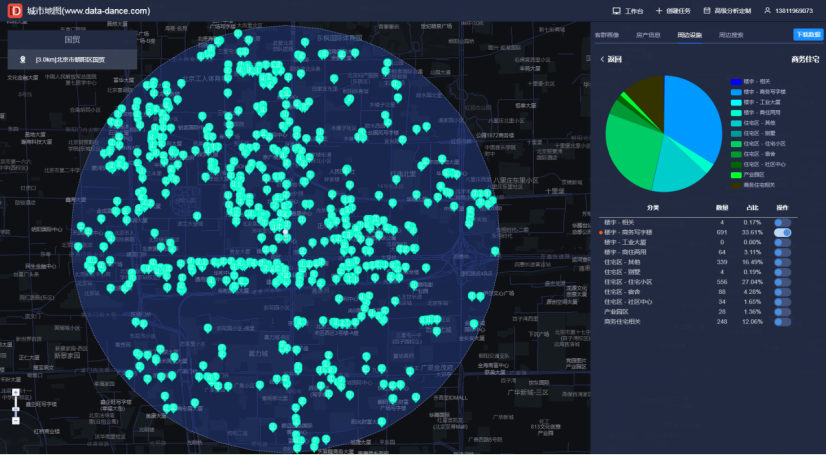Switch to the 周边搜索 tab

pyautogui.click(x=731, y=35)
